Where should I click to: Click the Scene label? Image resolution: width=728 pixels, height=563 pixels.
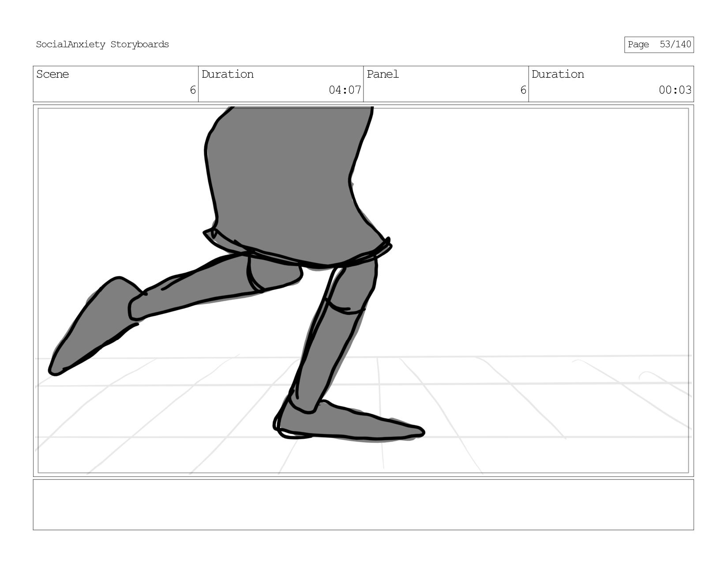click(53, 74)
